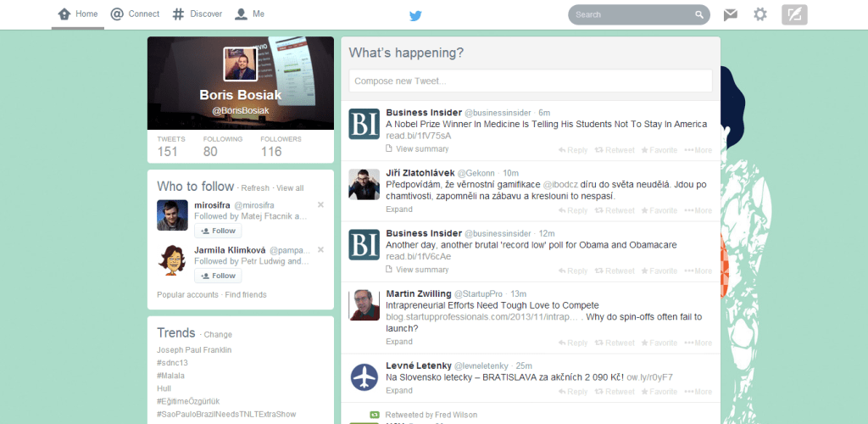868x424 pixels.
Task: Open More menu on Jiří Zlatohlávek tweet
Action: (698, 210)
